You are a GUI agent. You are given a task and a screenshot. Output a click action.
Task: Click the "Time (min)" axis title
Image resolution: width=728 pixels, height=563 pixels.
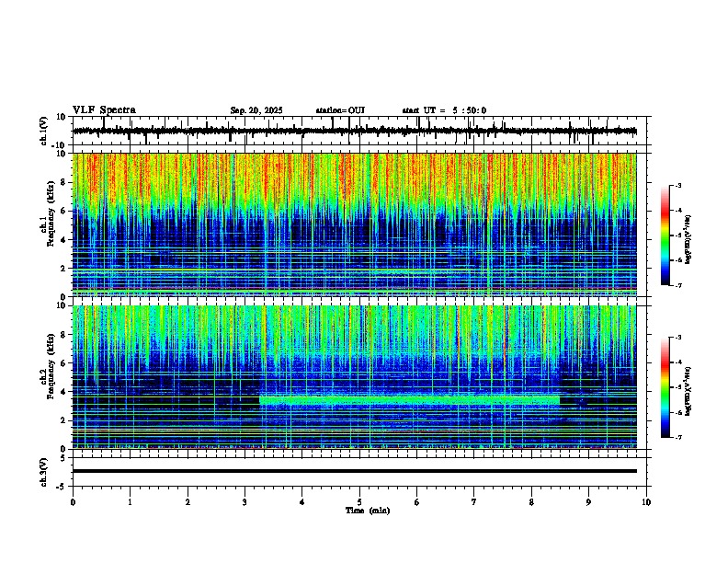coord(368,511)
